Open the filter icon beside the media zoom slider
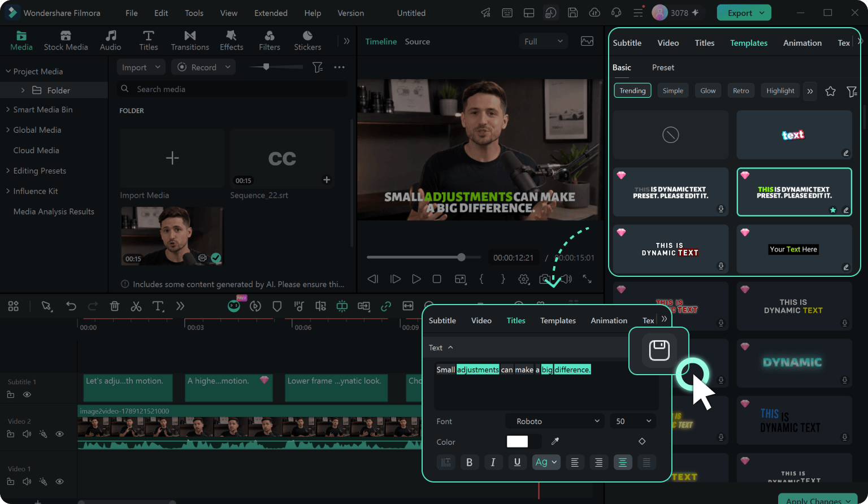 click(318, 67)
